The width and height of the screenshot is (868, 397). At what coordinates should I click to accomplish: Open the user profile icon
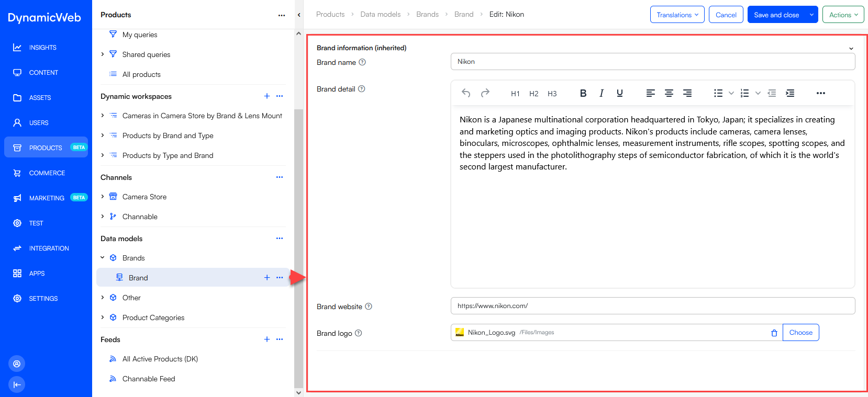[17, 364]
